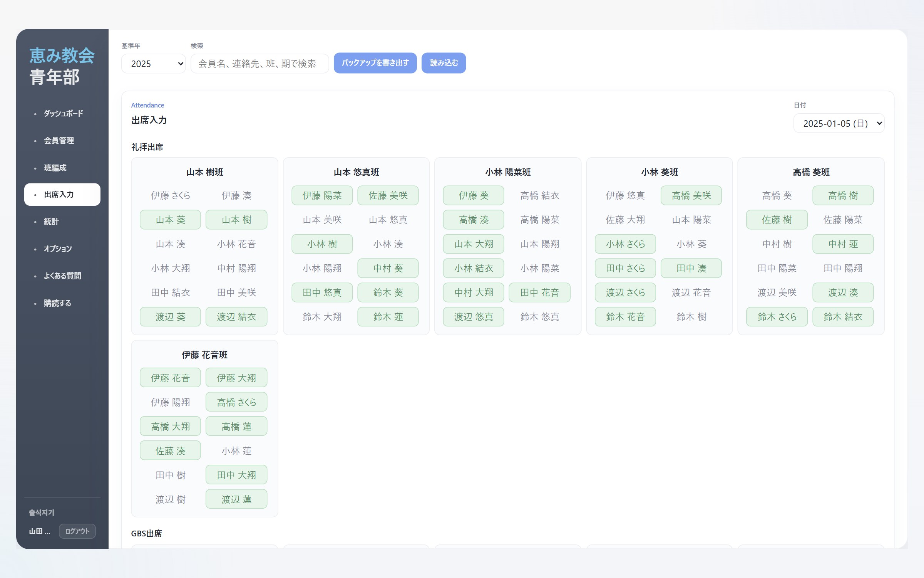Viewport: 924px width, 578px height.
Task: Toggle attendance for 山本 葵
Action: pyautogui.click(x=170, y=220)
